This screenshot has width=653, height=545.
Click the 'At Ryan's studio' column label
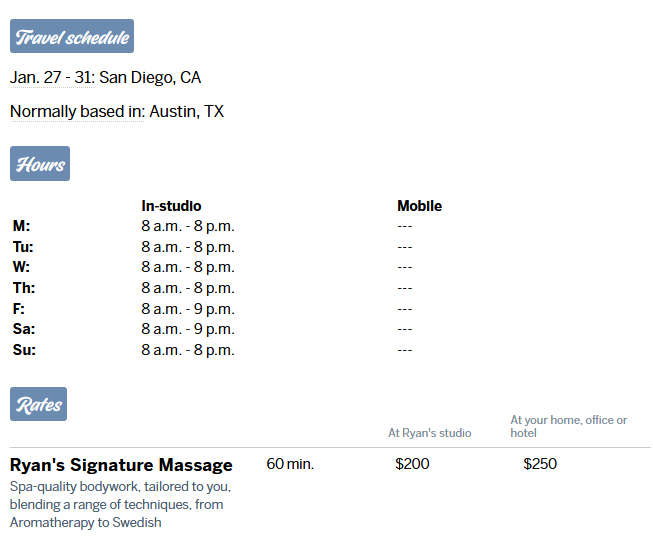429,433
